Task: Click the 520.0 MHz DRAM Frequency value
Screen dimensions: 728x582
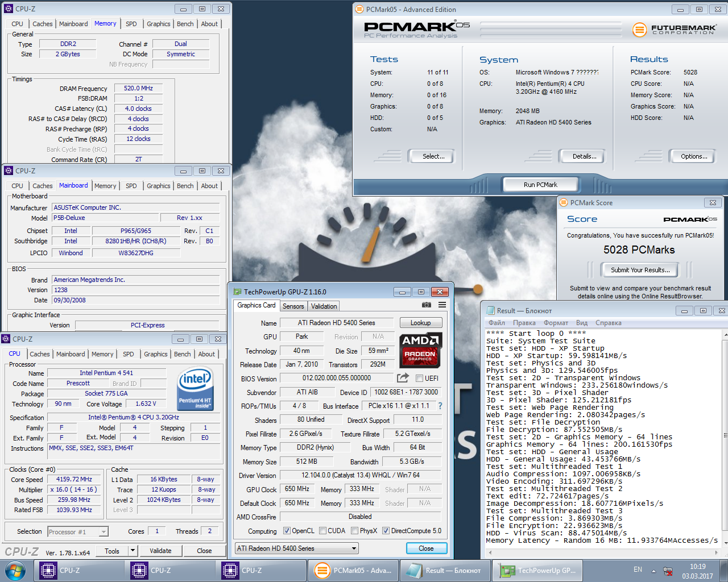Action: 138,88
